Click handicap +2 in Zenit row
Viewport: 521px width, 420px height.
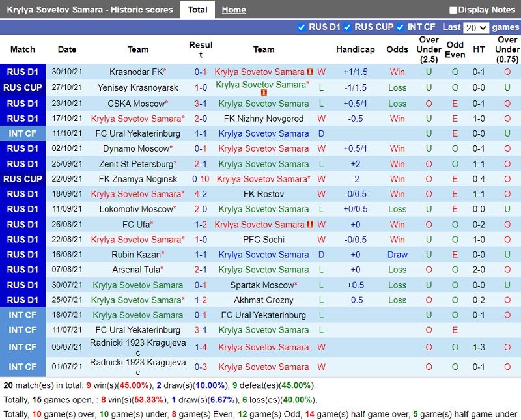tap(355, 164)
